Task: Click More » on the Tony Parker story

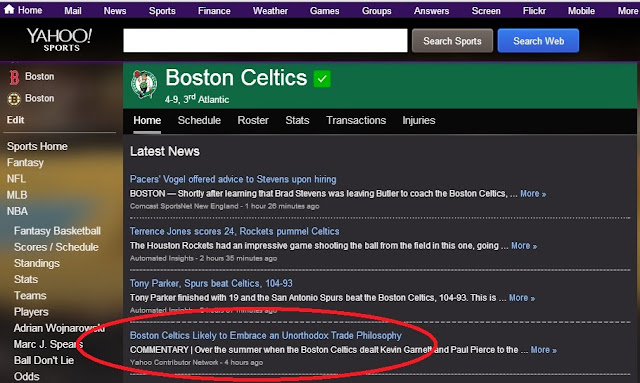Action: pyautogui.click(x=522, y=298)
